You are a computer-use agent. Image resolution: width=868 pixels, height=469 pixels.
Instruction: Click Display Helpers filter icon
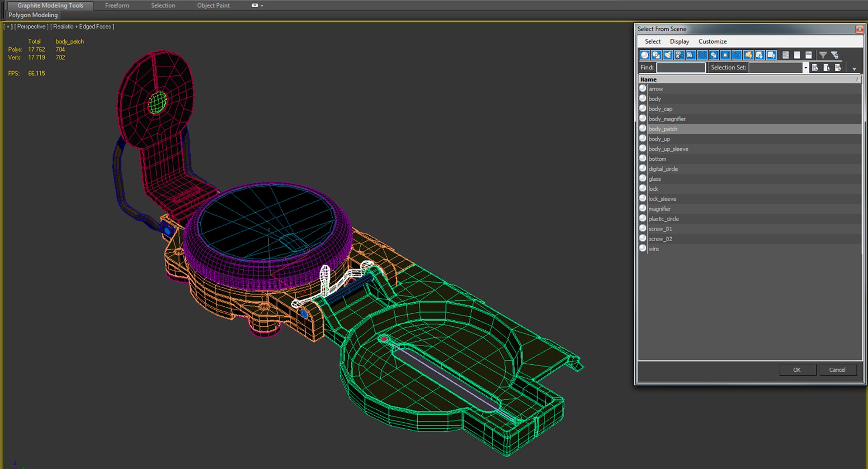691,55
